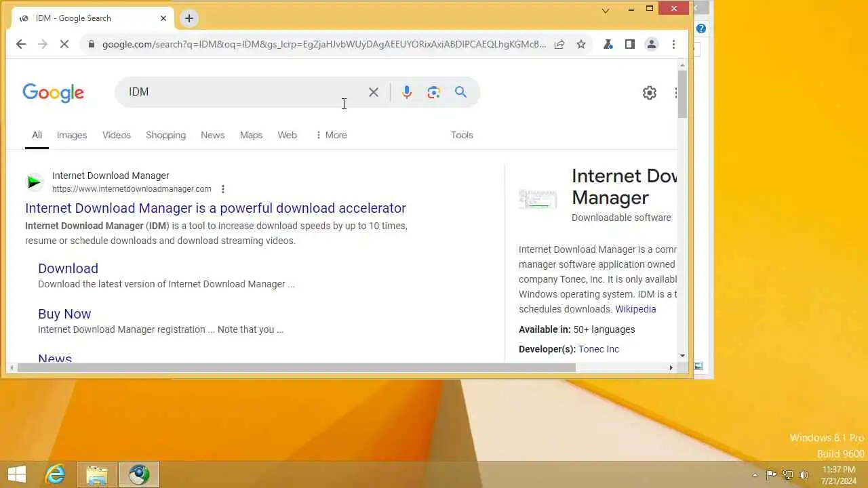This screenshot has width=868, height=488.
Task: Switch to the Maps tab
Action: click(251, 135)
